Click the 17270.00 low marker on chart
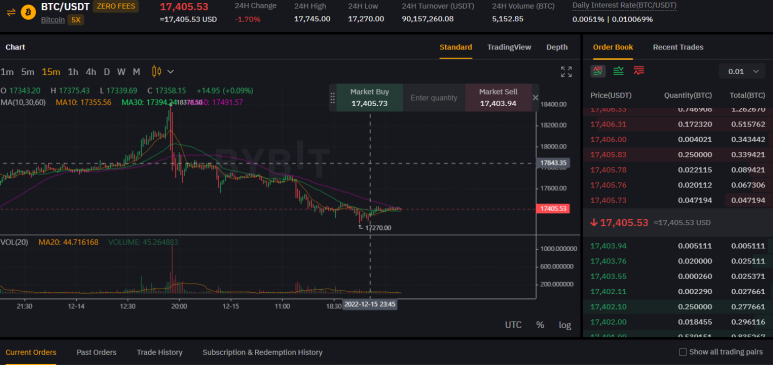 (378, 228)
